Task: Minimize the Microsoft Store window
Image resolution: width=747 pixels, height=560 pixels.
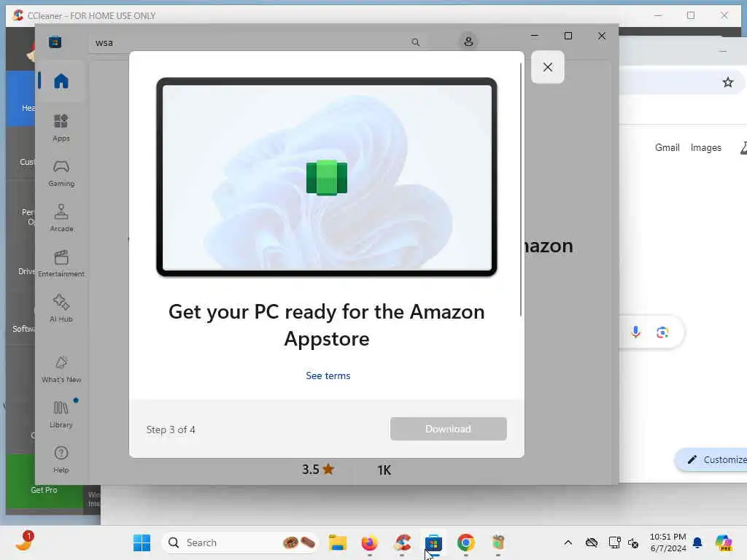Action: click(x=535, y=36)
